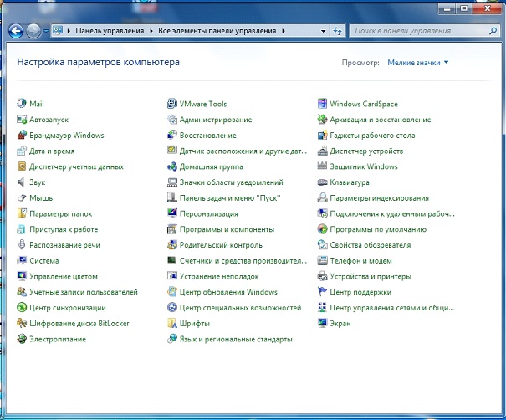Screen dimensions: 506x420
Task: Open Значки области уведомлений link
Action: click(232, 182)
